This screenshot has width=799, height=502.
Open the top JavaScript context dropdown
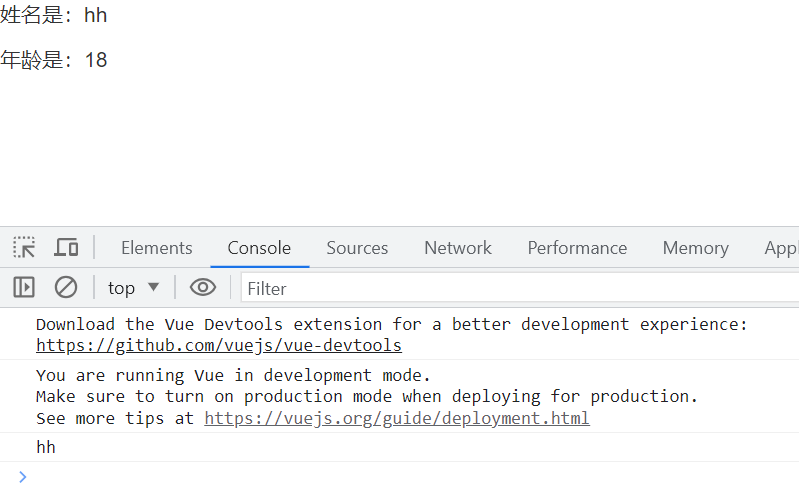[x=133, y=288]
